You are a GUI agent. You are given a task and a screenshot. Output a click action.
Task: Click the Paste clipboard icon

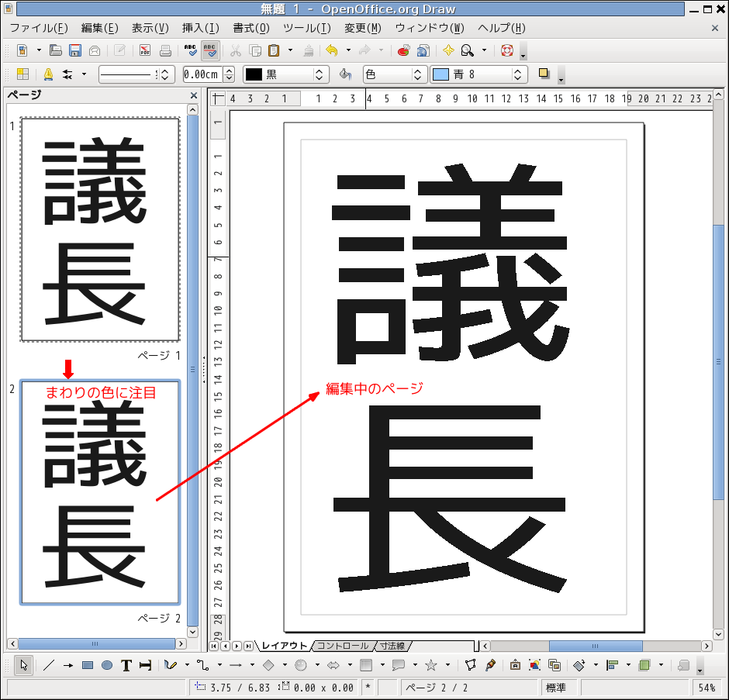274,50
